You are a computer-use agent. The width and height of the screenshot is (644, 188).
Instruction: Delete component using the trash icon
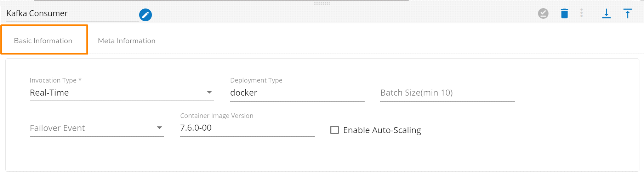pos(564,13)
